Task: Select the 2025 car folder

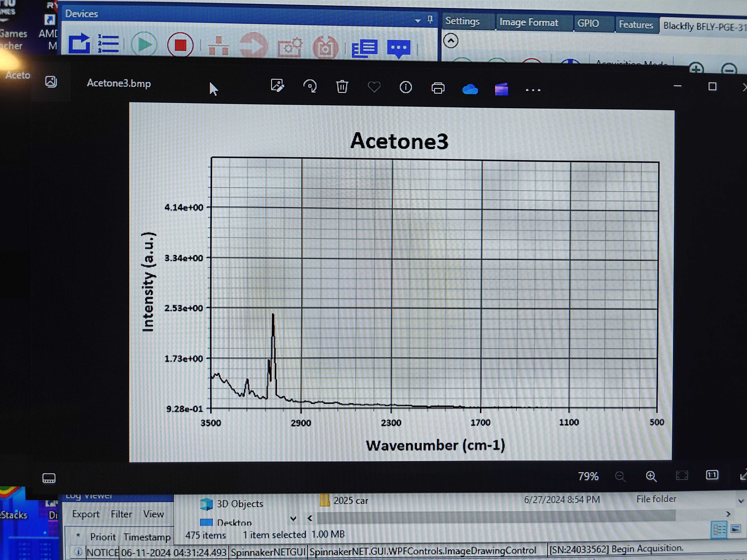Action: [x=350, y=501]
